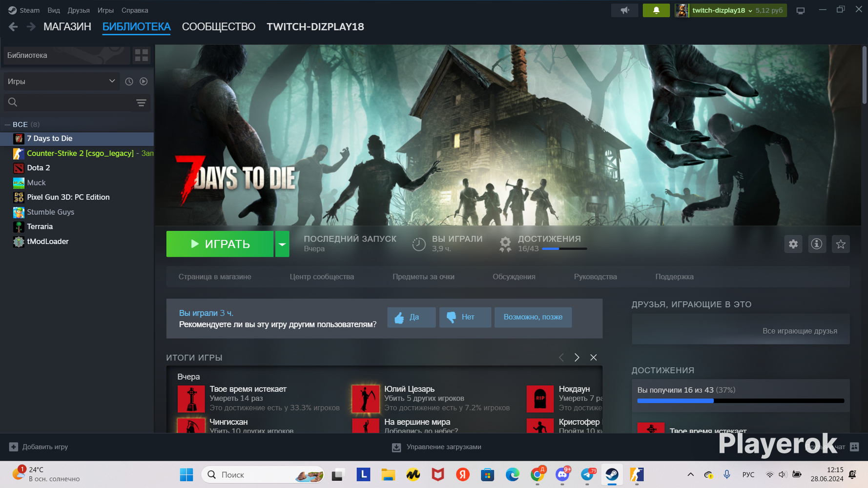Click the Add game plus icon
This screenshot has height=488, width=868.
(x=14, y=447)
